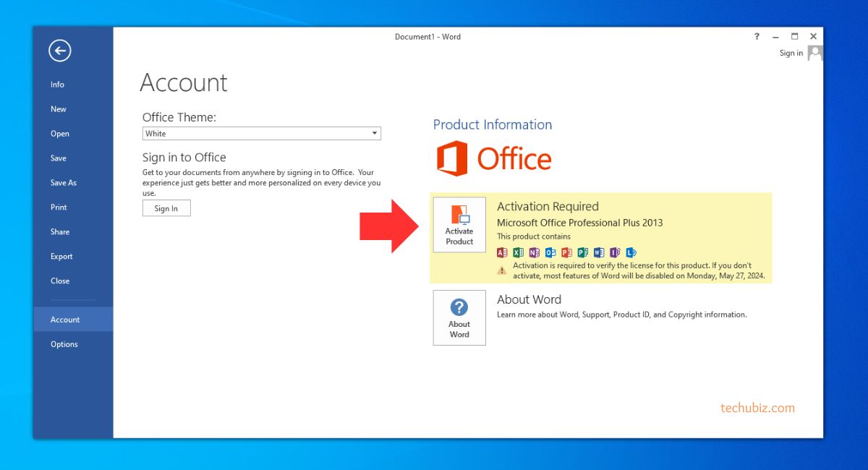
Task: Open Word Help question mark in title bar
Action: [x=757, y=36]
